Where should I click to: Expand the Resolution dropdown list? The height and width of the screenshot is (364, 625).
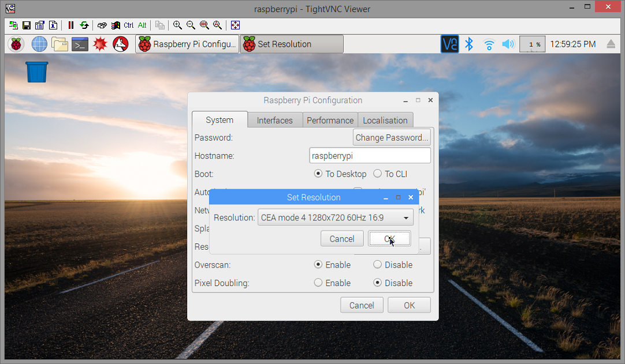pos(336,217)
